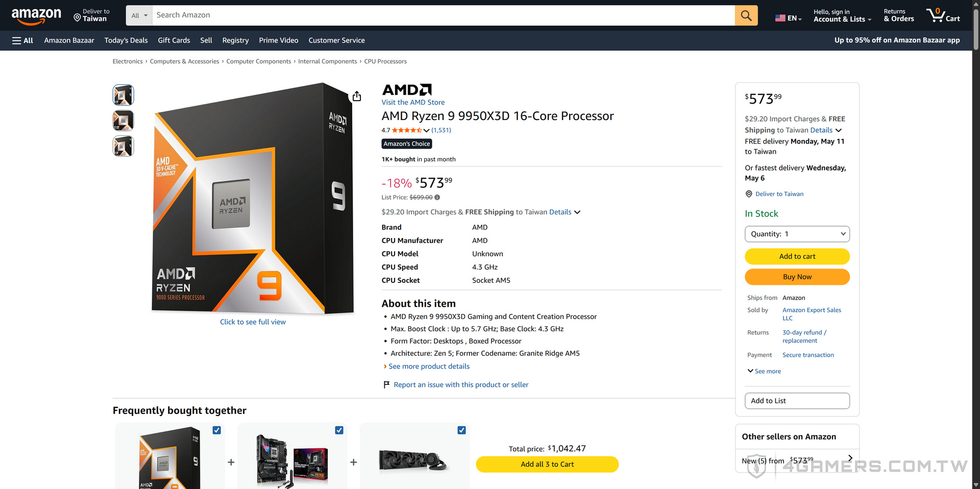Open Prime Video from the navigation bar
This screenshot has width=980, height=489.
click(278, 40)
